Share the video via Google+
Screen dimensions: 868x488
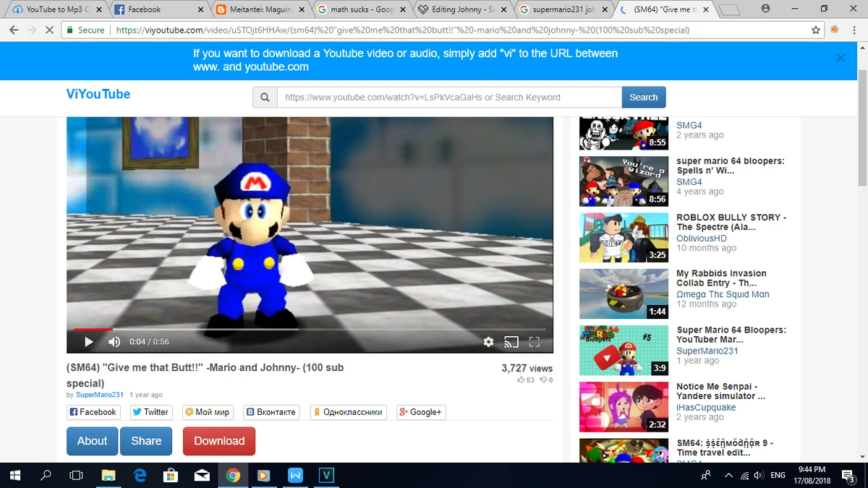(x=420, y=411)
